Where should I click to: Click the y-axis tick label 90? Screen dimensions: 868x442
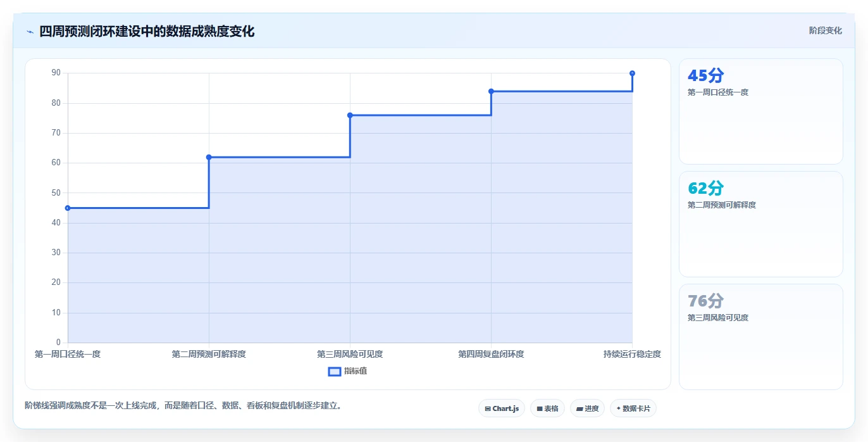click(x=56, y=73)
